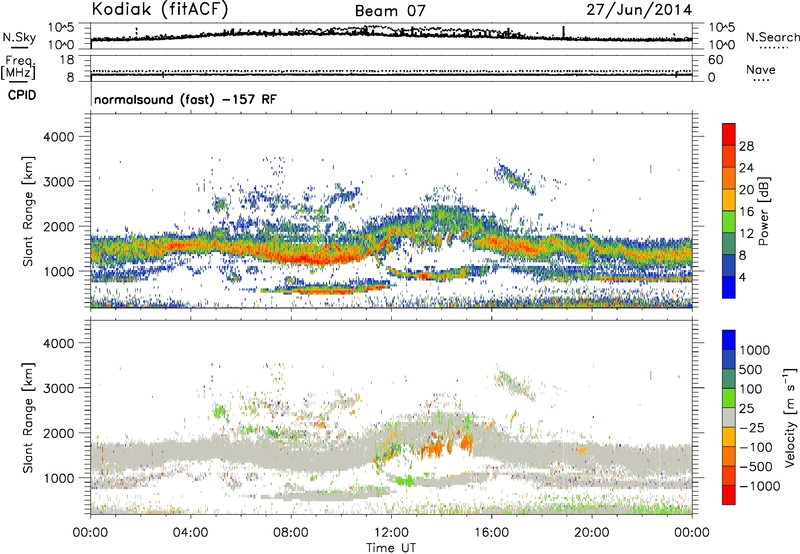The width and height of the screenshot is (800, 554).
Task: Click the '4' power colorbar tick
Action: tap(742, 277)
